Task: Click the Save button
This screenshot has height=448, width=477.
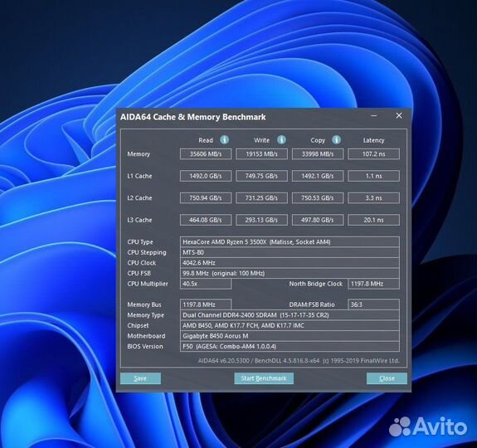Action: [x=140, y=378]
